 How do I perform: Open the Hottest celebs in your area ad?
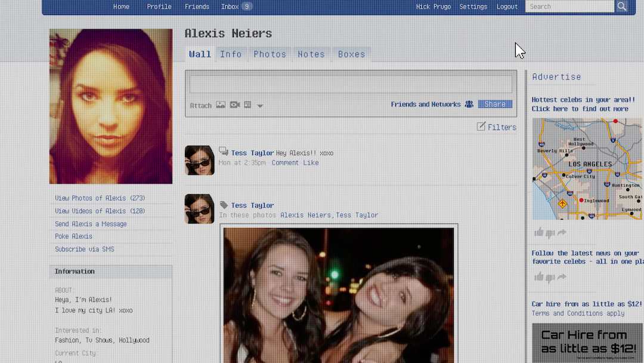point(583,104)
